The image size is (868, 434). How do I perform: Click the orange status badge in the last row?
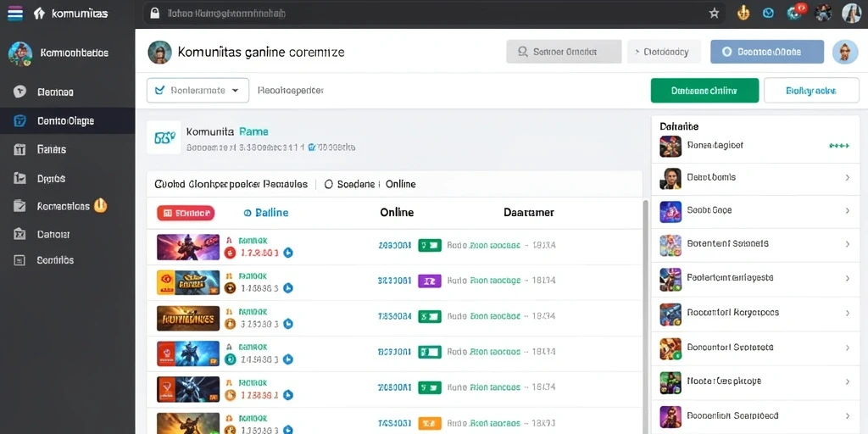coord(430,423)
